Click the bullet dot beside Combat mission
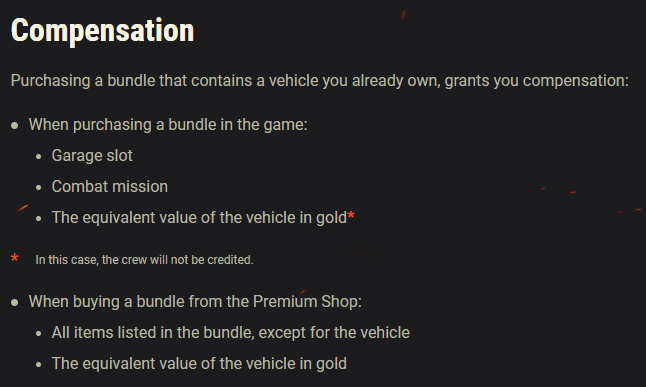This screenshot has width=646, height=387. pyautogui.click(x=39, y=188)
